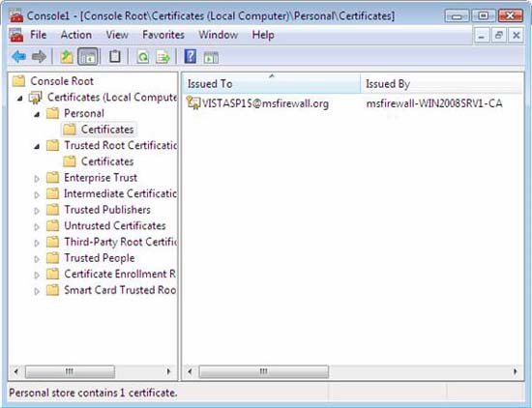Screen dimensions: 532x408
Task: Click the MMC icon in the menu bar
Action: pyautogui.click(x=16, y=35)
